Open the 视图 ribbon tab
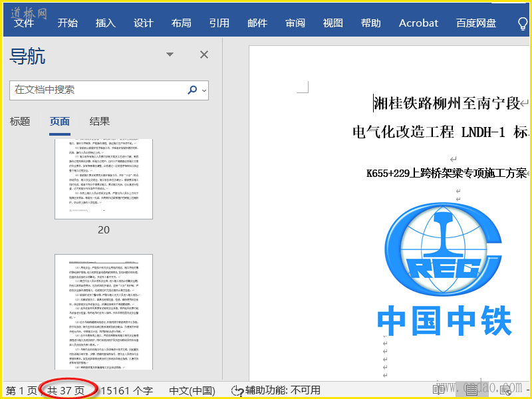The width and height of the screenshot is (532, 399). point(333,23)
